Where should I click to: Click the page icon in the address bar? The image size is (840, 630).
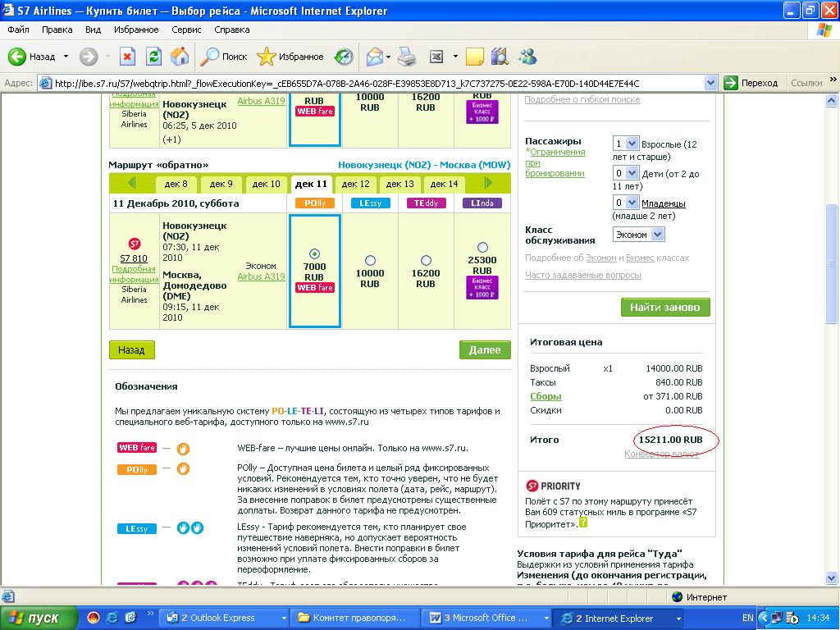coord(46,83)
